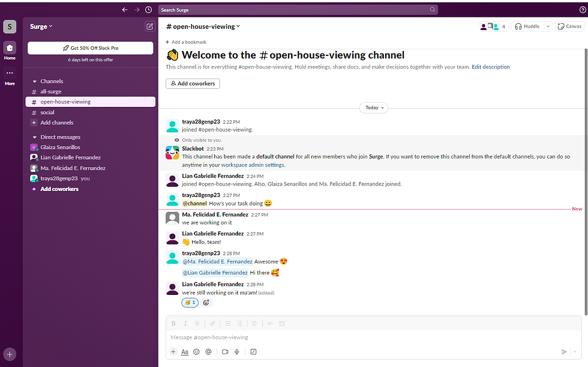Toggle blockquote formatting
The width and height of the screenshot is (588, 367).
pos(254,324)
